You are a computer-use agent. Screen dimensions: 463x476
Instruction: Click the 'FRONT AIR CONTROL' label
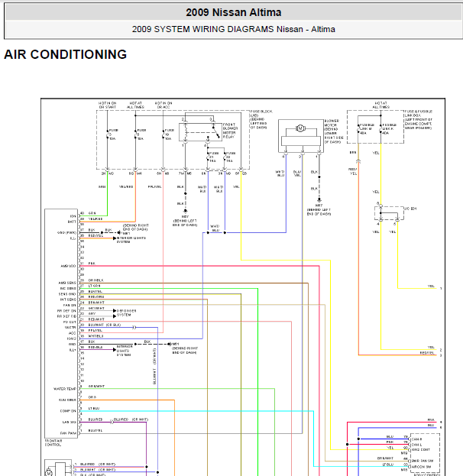[x=53, y=442]
